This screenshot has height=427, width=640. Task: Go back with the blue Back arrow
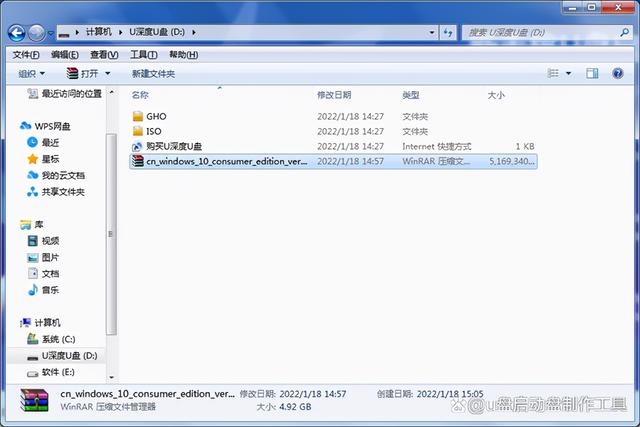point(17,33)
